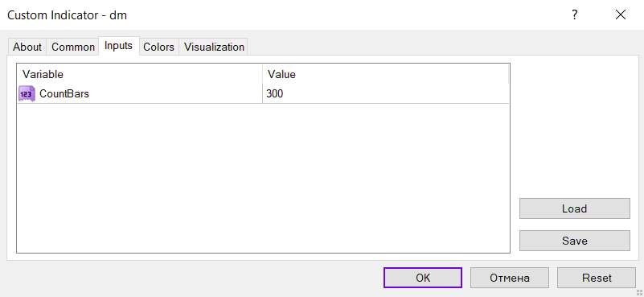This screenshot has width=644, height=297.
Task: Click the resize grip in dialog corner
Action: [x=638, y=292]
